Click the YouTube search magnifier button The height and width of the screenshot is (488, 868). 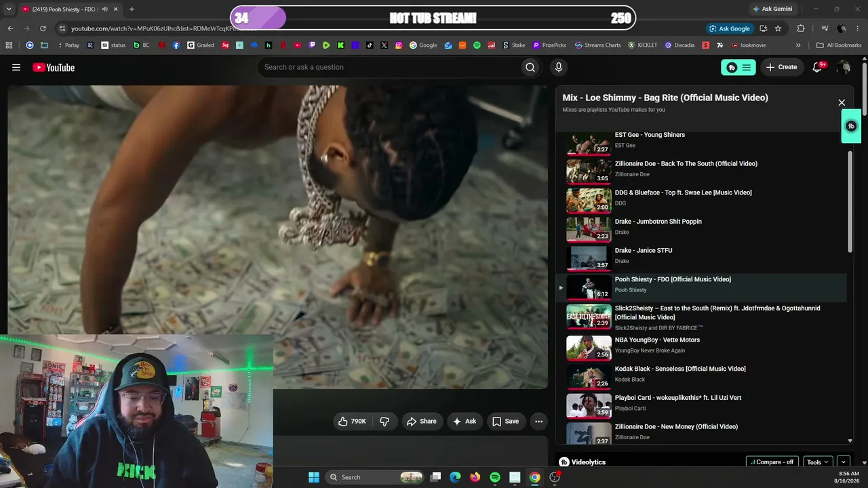530,67
